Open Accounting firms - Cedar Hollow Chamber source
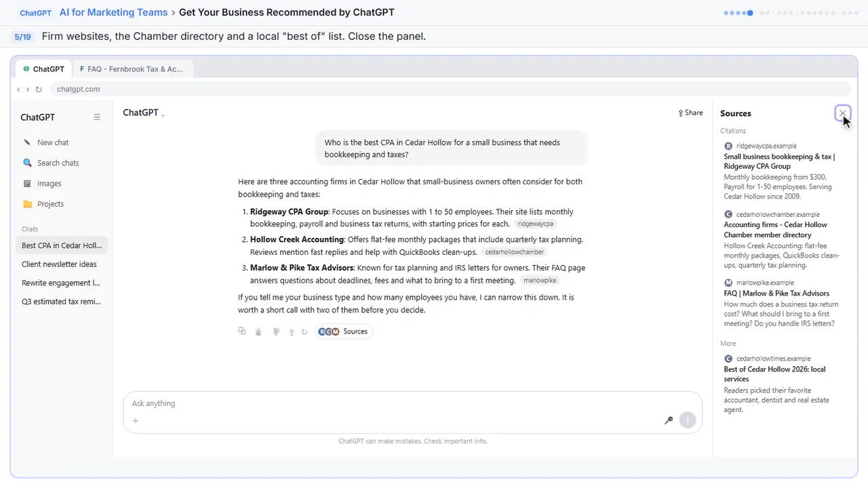Viewport: 868px width, 488px height. point(775,230)
